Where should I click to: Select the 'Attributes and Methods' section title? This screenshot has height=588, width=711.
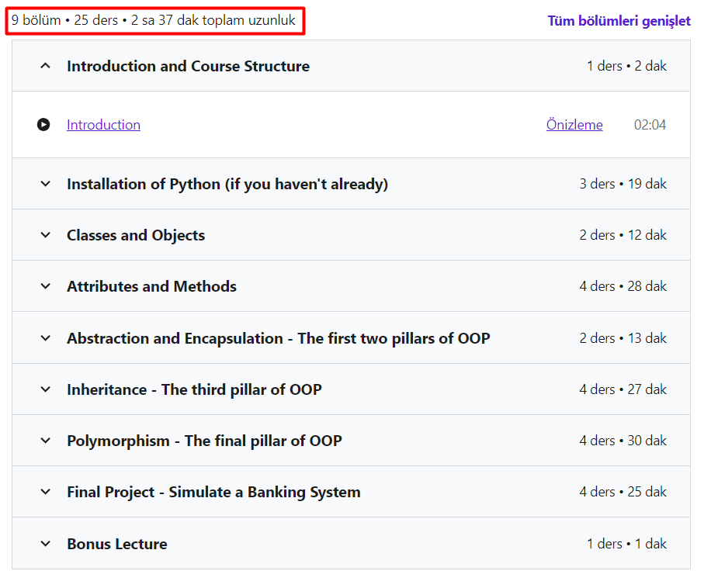point(151,286)
